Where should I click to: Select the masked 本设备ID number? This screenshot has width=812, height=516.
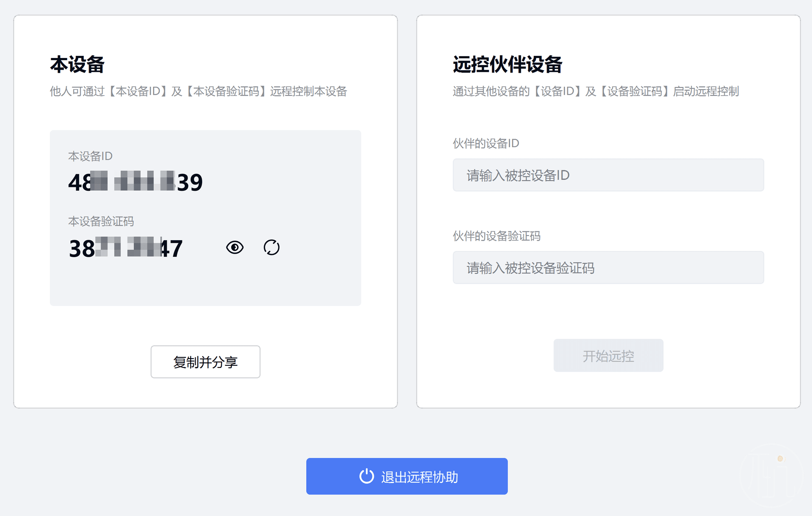(x=135, y=182)
